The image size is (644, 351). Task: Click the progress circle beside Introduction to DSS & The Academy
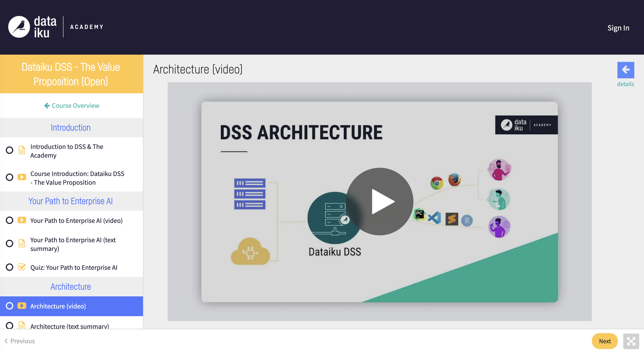[x=9, y=150]
